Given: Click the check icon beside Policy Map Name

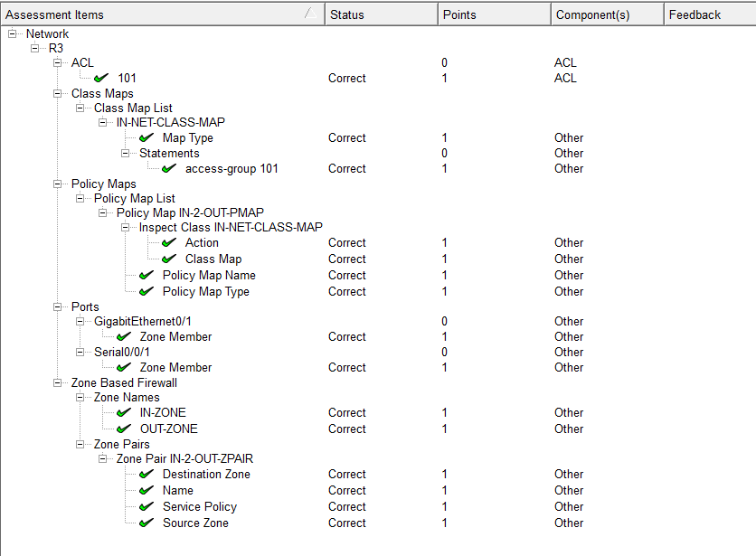Looking at the screenshot, I should 146,275.
